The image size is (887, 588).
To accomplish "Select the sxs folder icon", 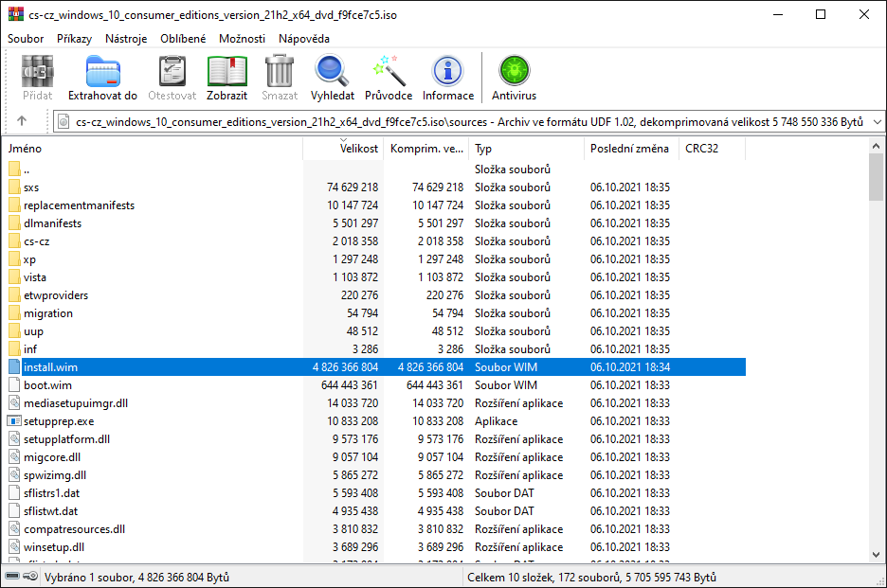I will tap(15, 187).
